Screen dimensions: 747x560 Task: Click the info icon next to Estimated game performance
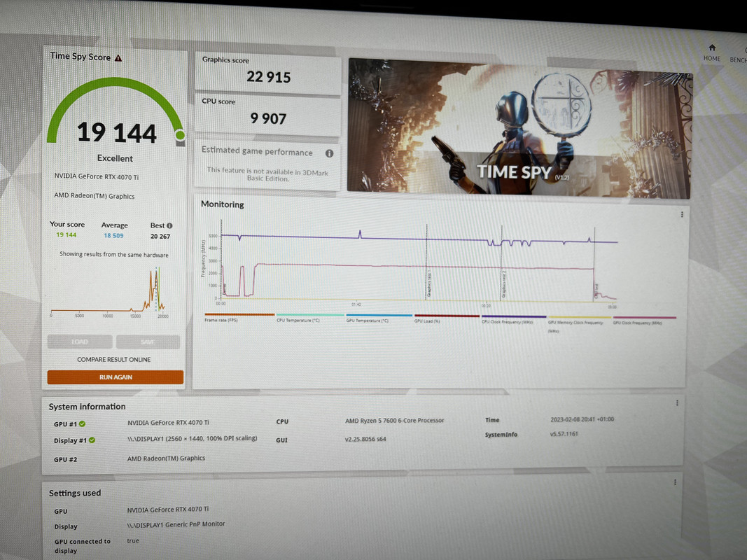pos(329,153)
